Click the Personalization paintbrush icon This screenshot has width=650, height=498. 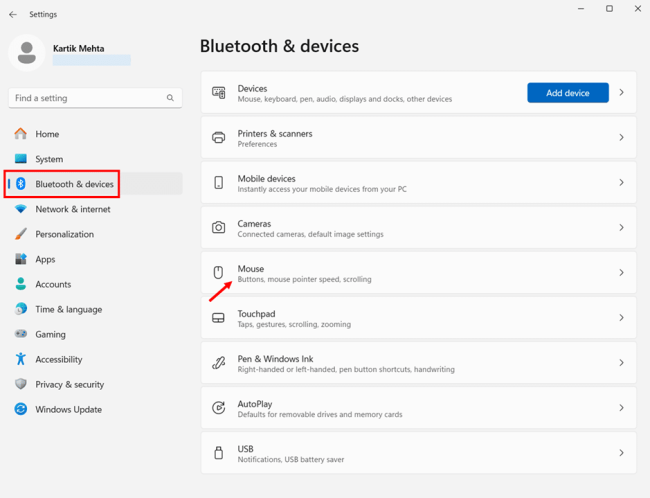pos(20,234)
